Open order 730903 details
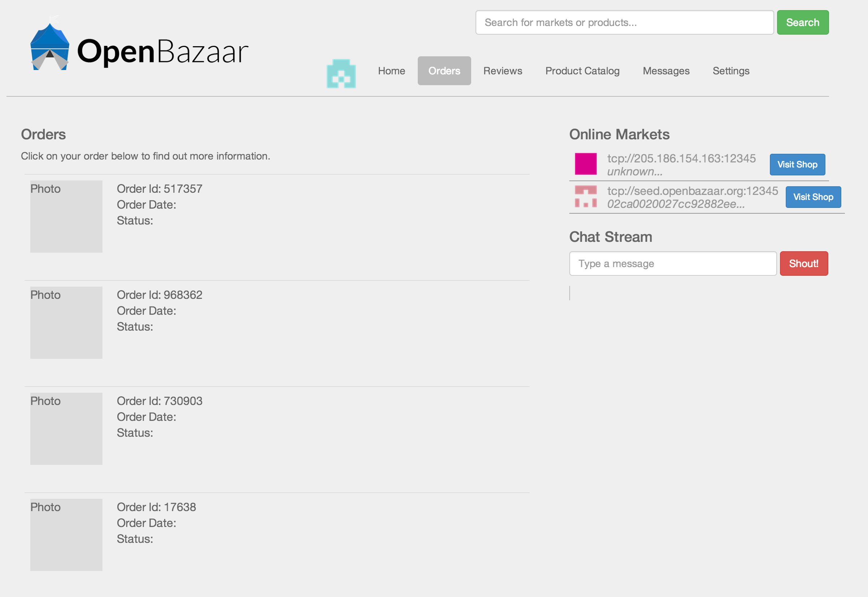The width and height of the screenshot is (868, 597). 159,401
